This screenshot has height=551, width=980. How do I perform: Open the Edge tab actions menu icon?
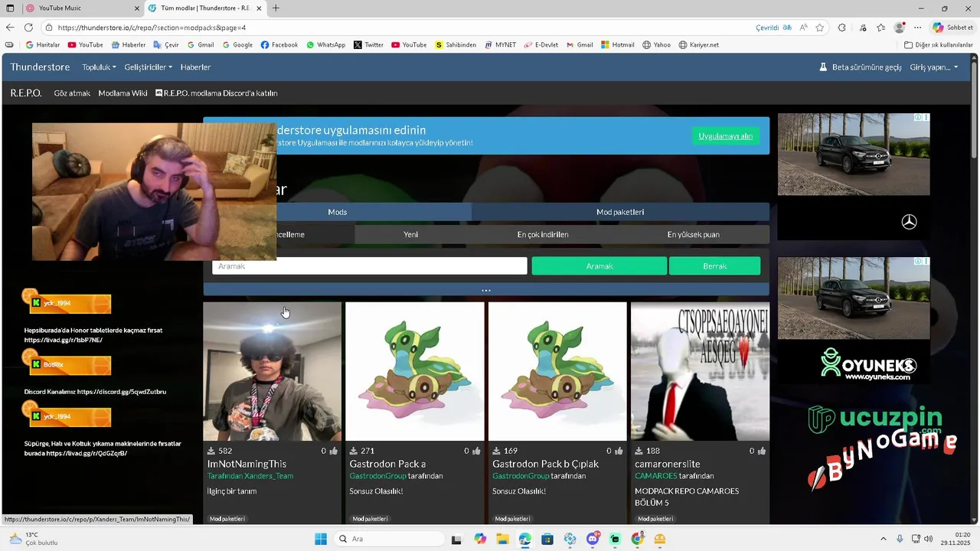10,8
